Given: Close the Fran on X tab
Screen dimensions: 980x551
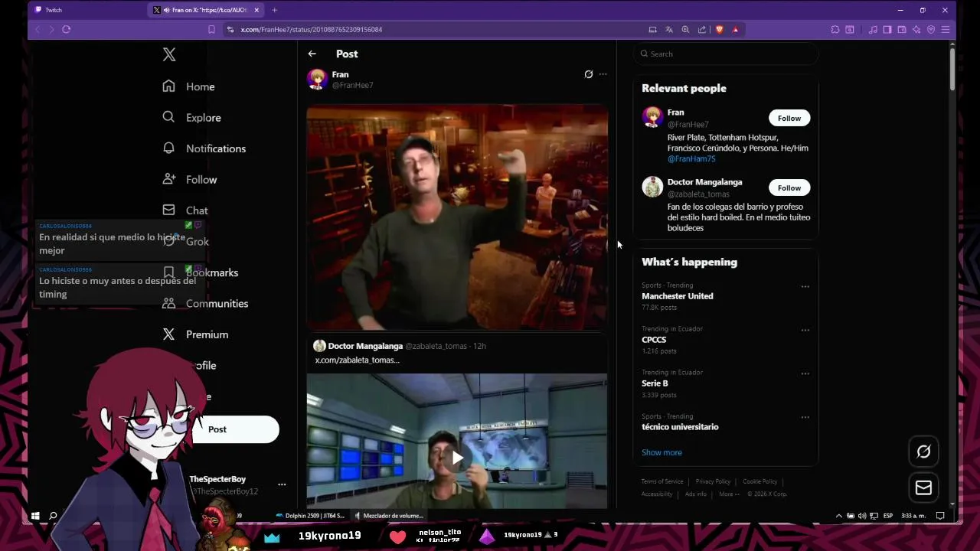Looking at the screenshot, I should (256, 10).
